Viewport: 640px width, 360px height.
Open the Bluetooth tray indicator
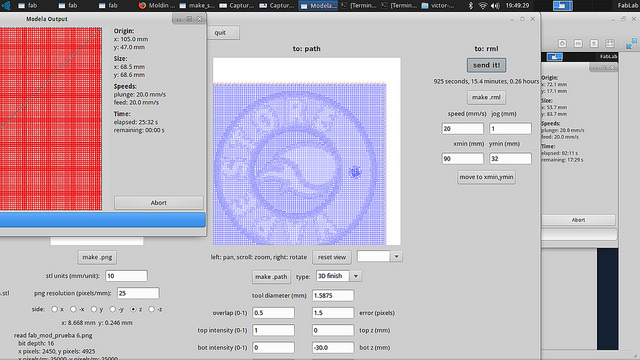point(471,5)
